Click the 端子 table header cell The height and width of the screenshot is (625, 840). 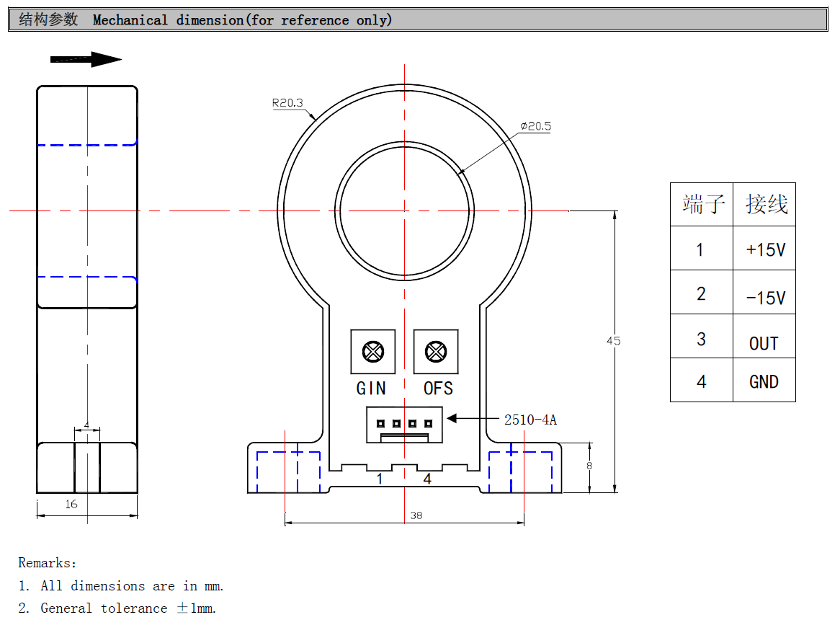pos(702,205)
